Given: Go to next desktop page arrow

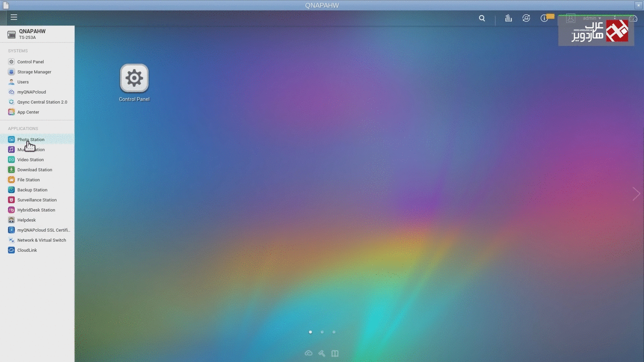Looking at the screenshot, I should (636, 194).
